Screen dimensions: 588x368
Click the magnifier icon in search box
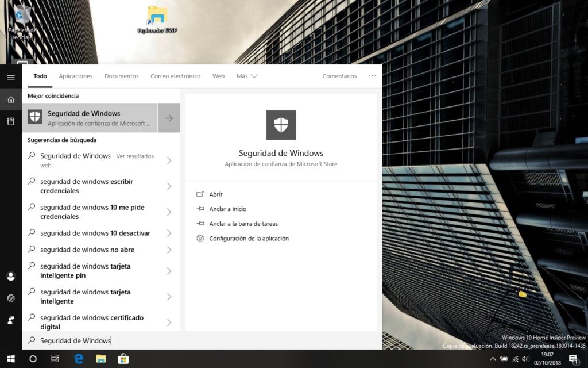tap(32, 340)
